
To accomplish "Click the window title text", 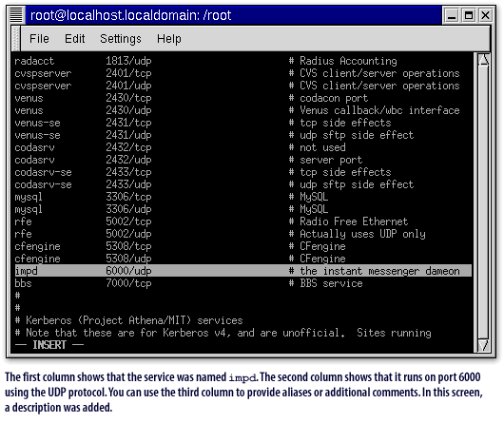I will 130,15.
